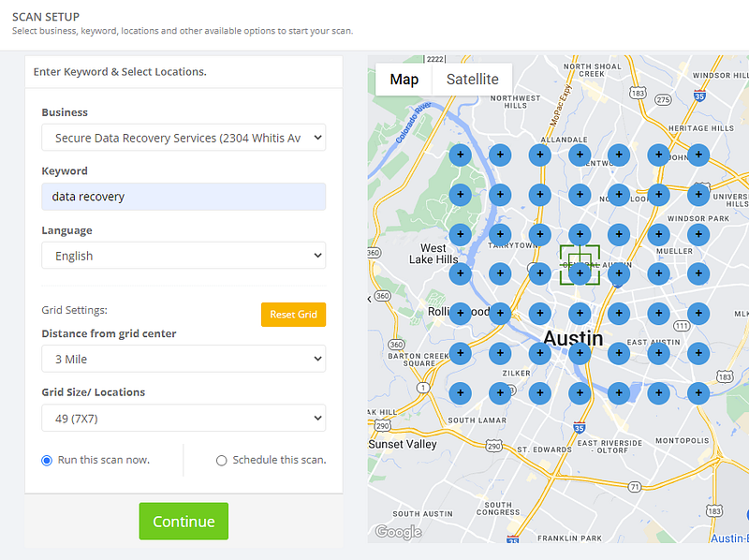
Task: Switch to the Satellite view tab
Action: (473, 80)
